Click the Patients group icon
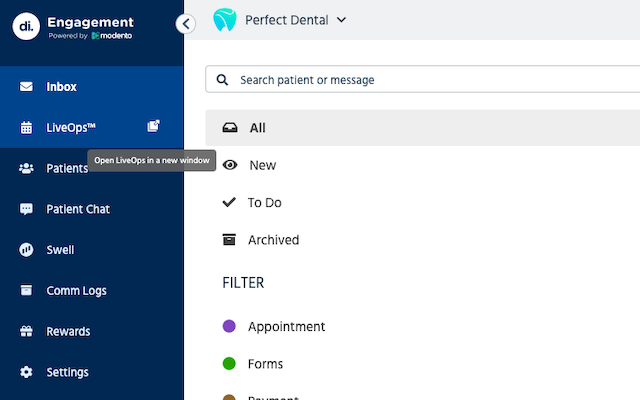Viewport: 640px width, 400px height. [x=27, y=168]
